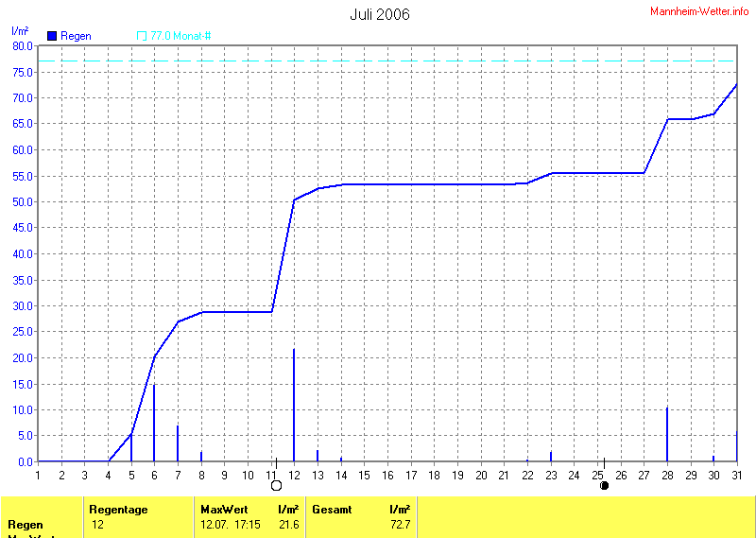Click the MaxWert column header
This screenshot has height=538, width=756.
pos(223,510)
